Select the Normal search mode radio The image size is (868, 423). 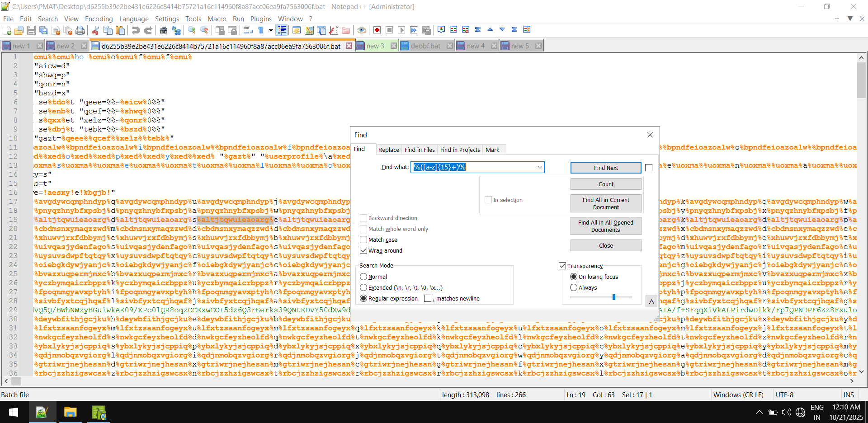click(363, 277)
